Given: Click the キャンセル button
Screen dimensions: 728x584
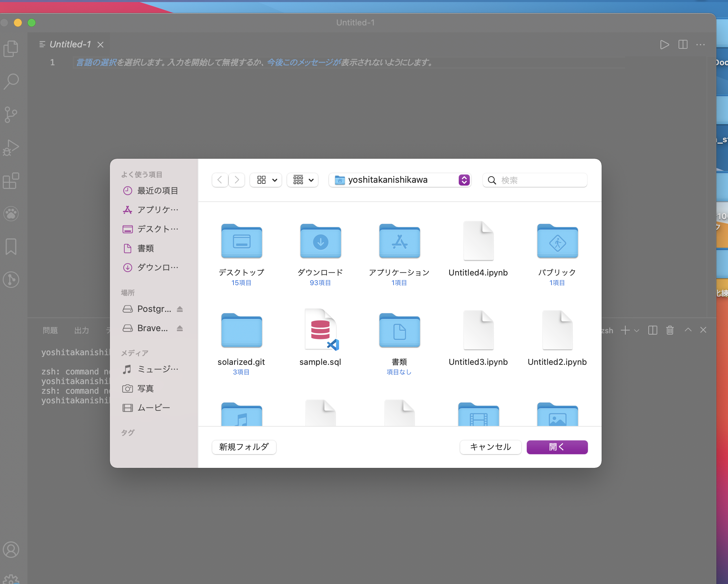Looking at the screenshot, I should (490, 447).
